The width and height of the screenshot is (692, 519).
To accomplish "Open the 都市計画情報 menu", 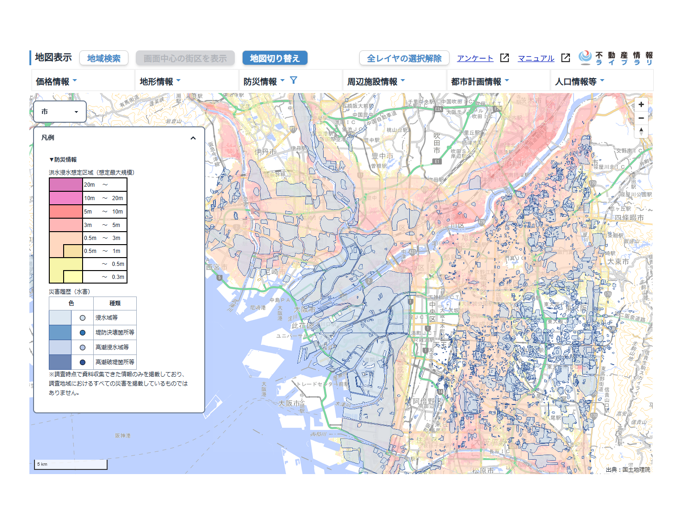I will tap(480, 82).
